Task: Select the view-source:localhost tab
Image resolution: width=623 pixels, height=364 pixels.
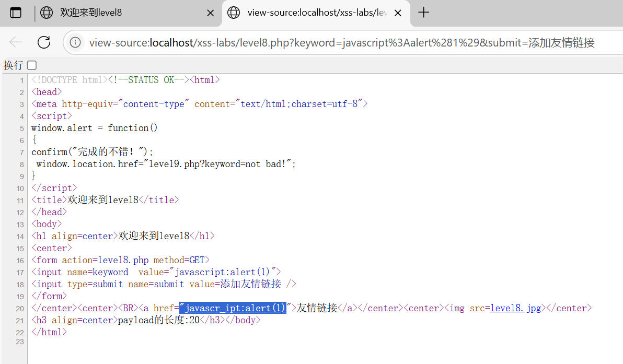Action: click(316, 13)
